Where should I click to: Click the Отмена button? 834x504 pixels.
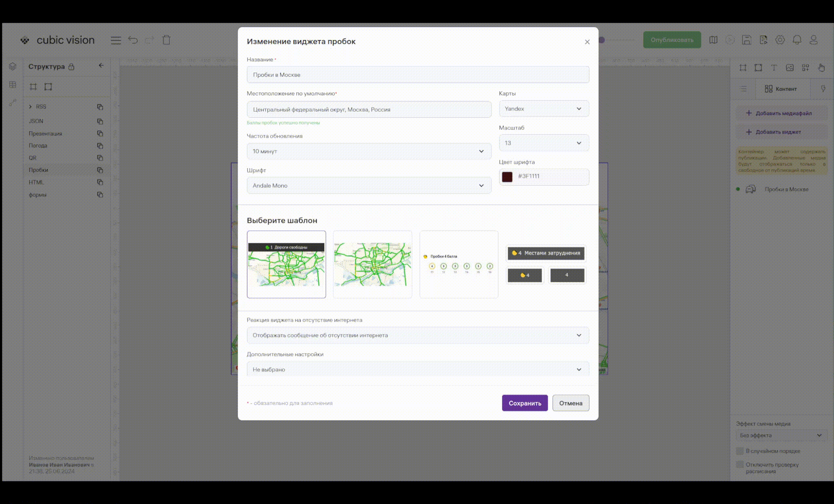[x=570, y=403]
